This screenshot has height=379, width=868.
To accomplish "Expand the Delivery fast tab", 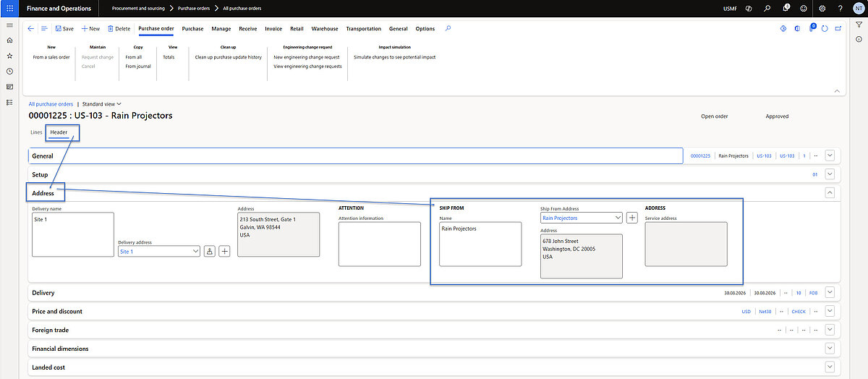I will (830, 292).
